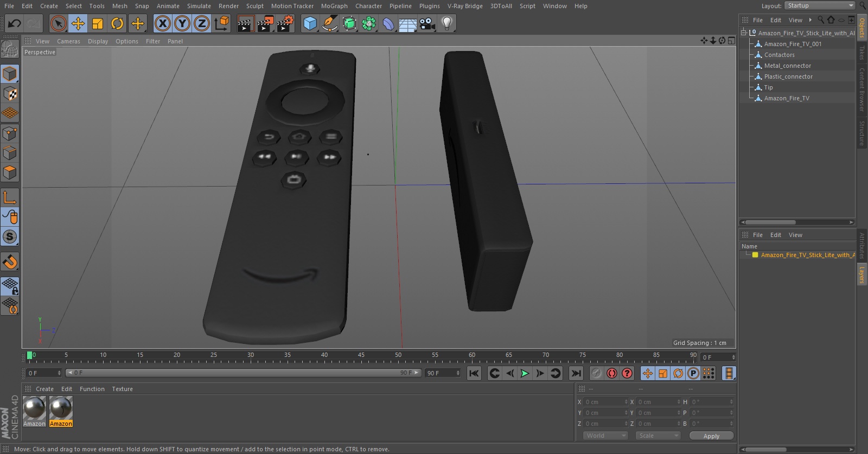Screen dimensions: 868x454
Task: Toggle the coordinate system icon
Action: coord(222,23)
